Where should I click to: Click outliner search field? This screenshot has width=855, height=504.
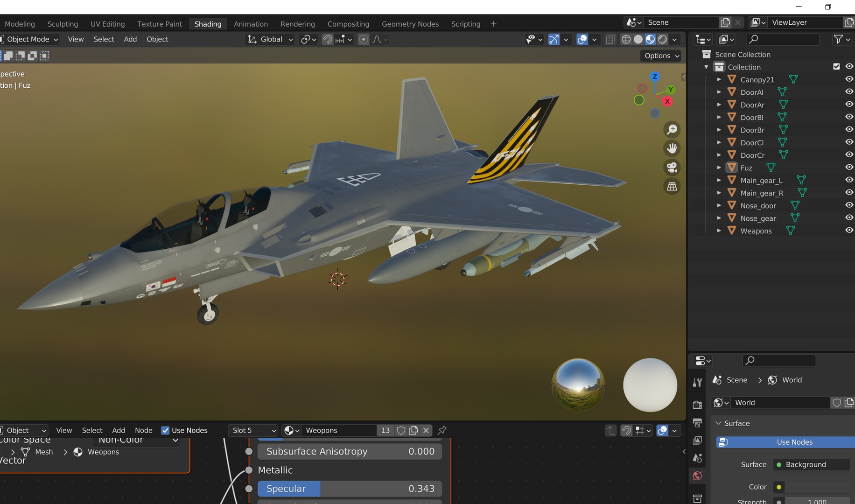(782, 39)
